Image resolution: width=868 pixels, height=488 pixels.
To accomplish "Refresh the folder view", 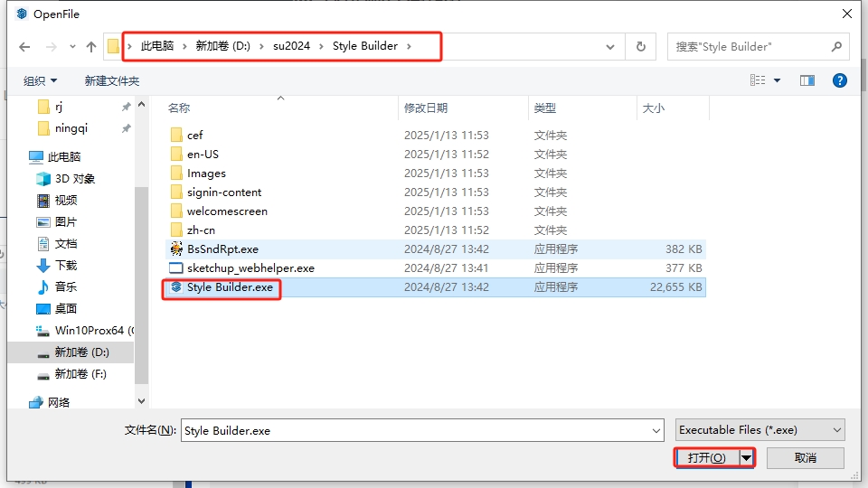I will coord(640,47).
